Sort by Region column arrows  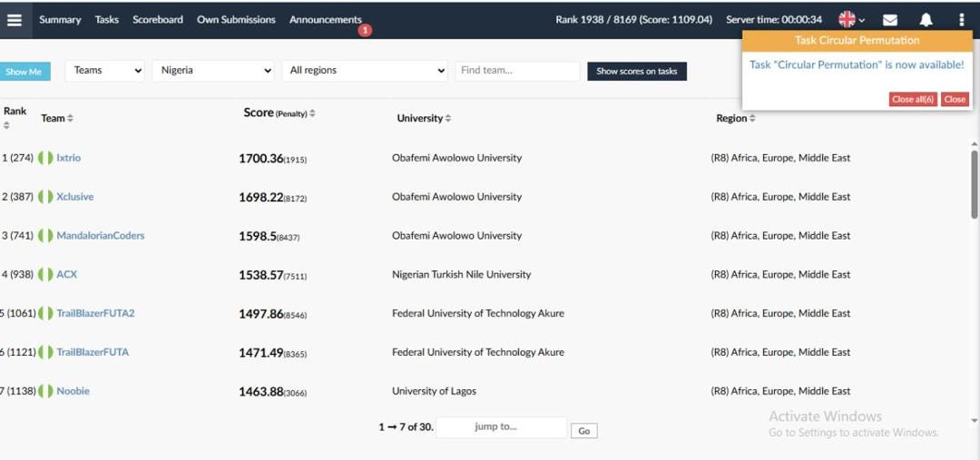click(x=752, y=118)
